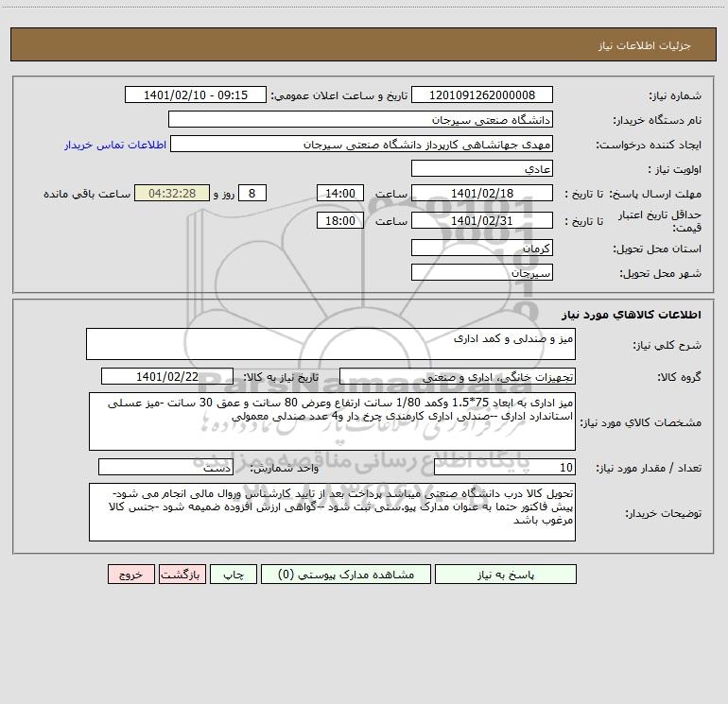Click the label شماره نیاز

(x=675, y=96)
